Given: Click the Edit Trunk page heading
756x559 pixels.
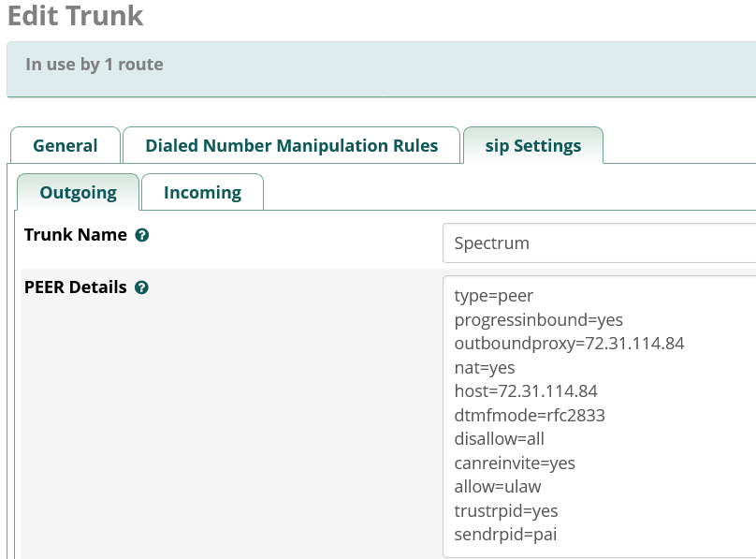Looking at the screenshot, I should (x=75, y=15).
